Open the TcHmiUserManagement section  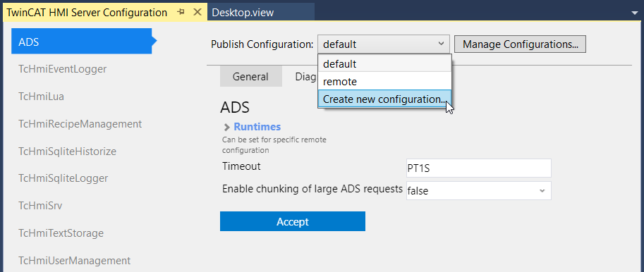(74, 260)
